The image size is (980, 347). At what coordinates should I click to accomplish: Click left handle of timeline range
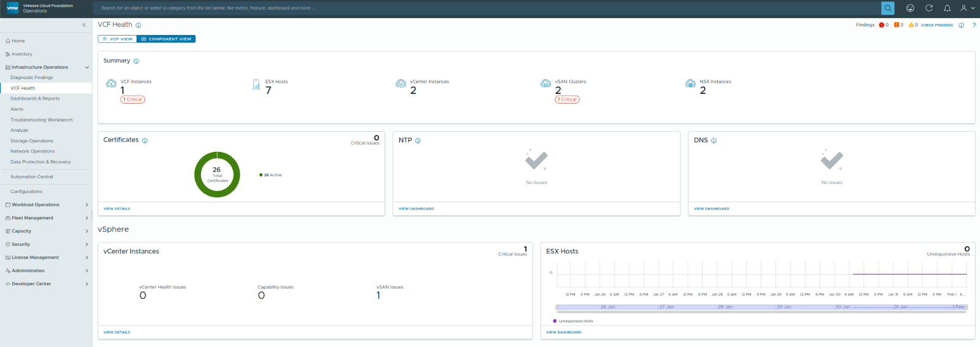pos(557,307)
